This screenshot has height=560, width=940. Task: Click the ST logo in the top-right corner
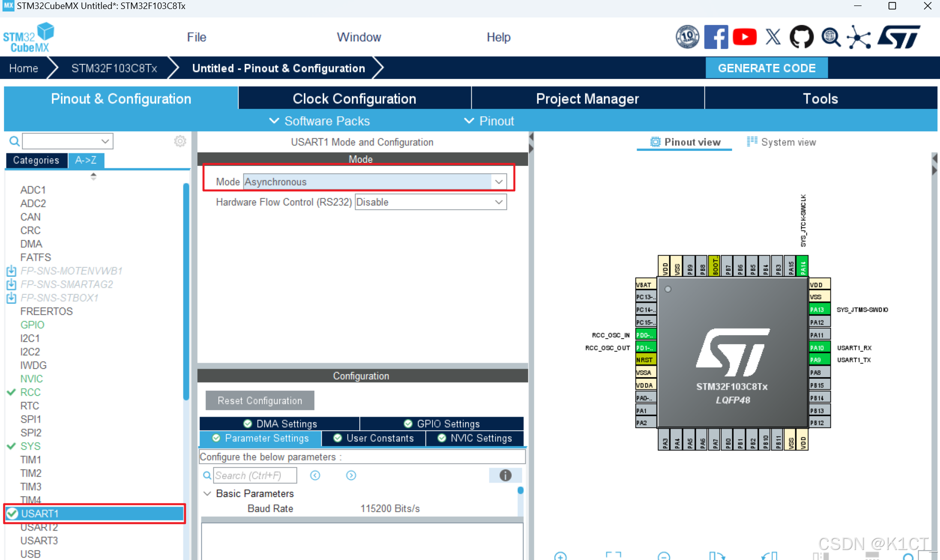(x=899, y=36)
